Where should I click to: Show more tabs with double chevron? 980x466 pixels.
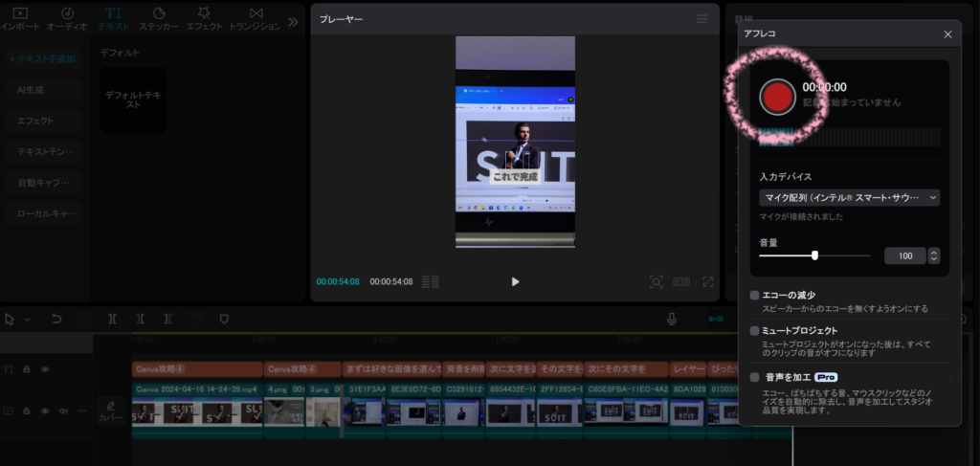(293, 22)
